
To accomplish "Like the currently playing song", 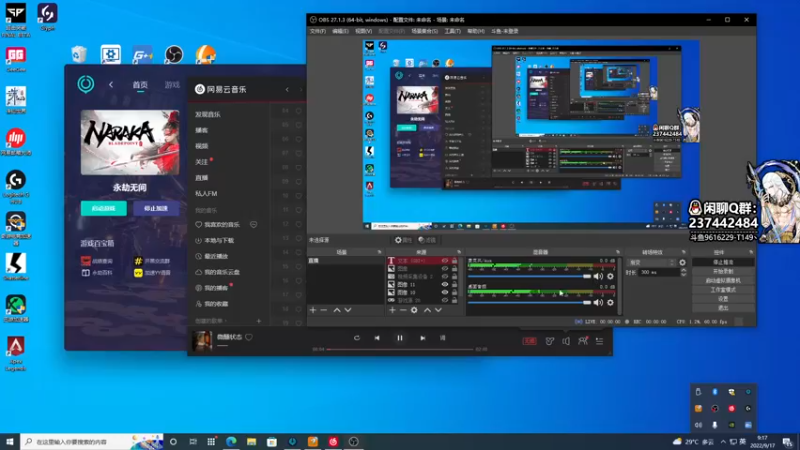I will (249, 337).
